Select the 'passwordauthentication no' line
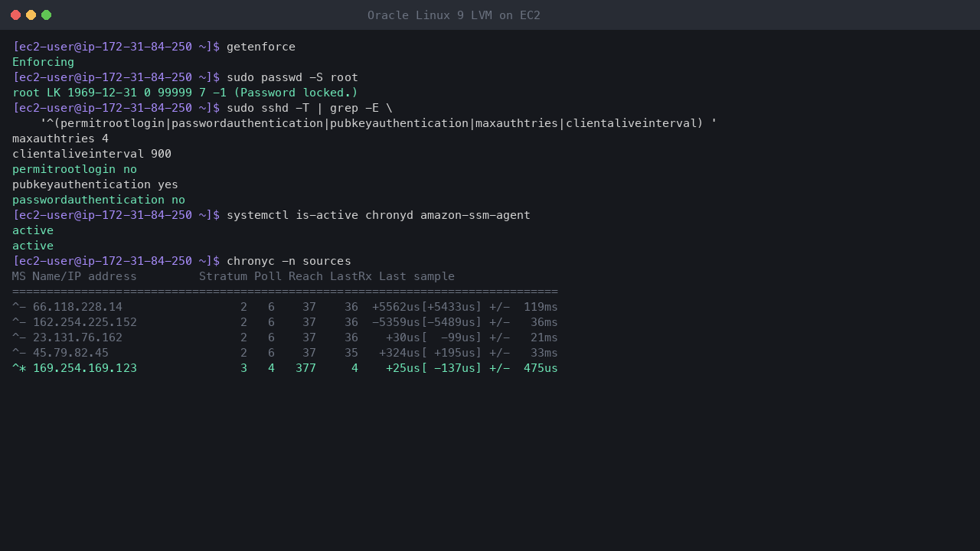This screenshot has height=551, width=980. [99, 200]
